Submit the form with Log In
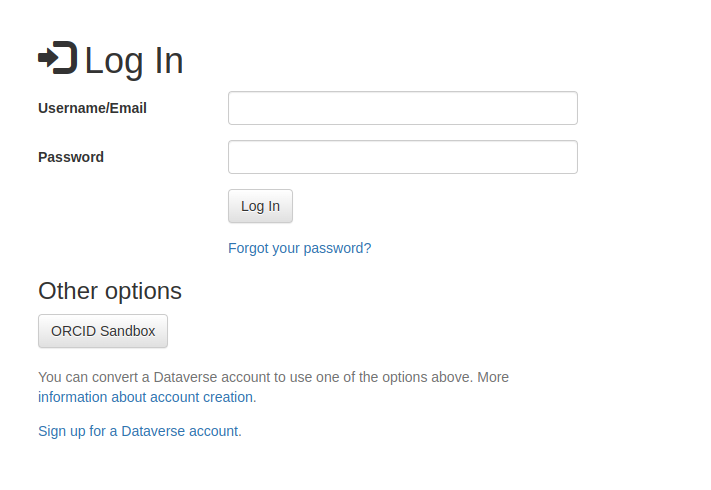 pyautogui.click(x=260, y=206)
